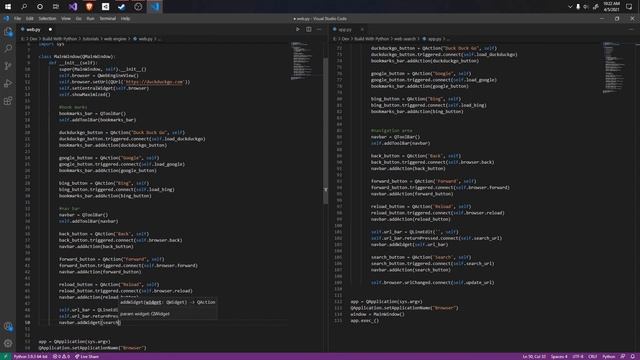The height and width of the screenshot is (360, 640).
Task: Open the Selection menu
Action: (x=47, y=18)
